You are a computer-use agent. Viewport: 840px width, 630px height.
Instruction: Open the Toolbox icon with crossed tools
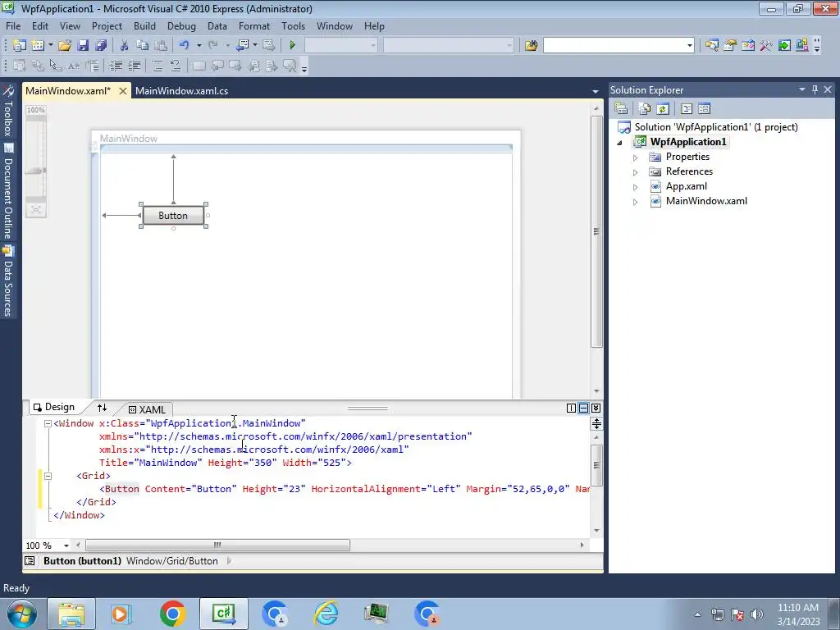pyautogui.click(x=766, y=46)
